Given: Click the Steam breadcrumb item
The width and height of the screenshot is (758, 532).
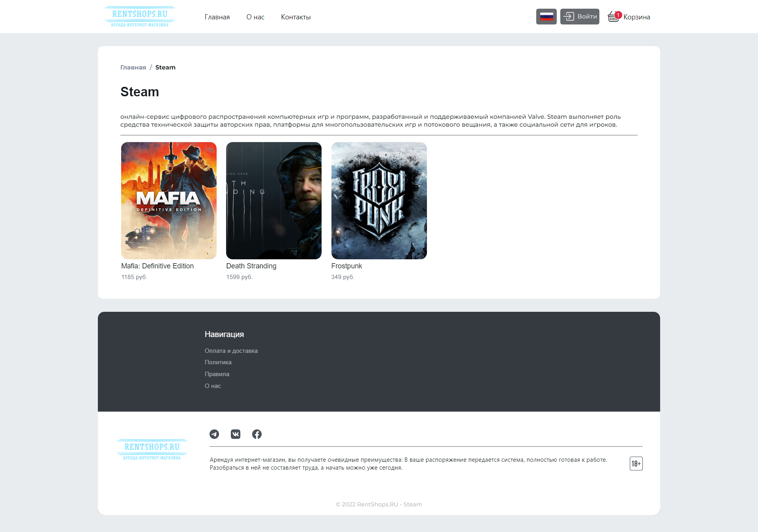Looking at the screenshot, I should point(165,67).
